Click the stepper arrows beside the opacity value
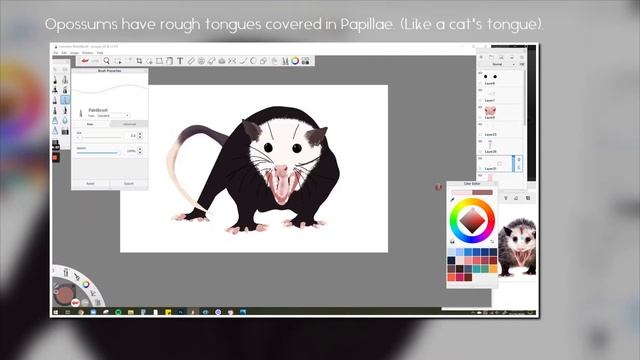Image resolution: width=640 pixels, height=360 pixels. 140,151
